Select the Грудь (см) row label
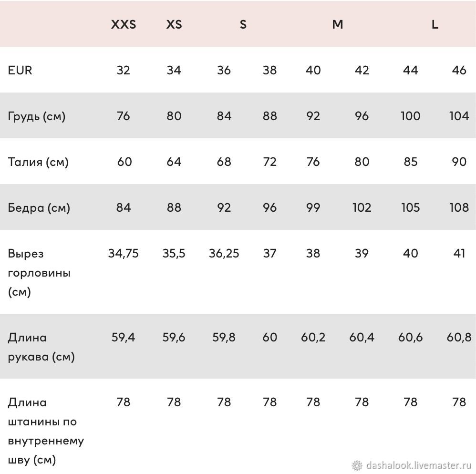This screenshot has height=474, width=476. click(x=36, y=116)
